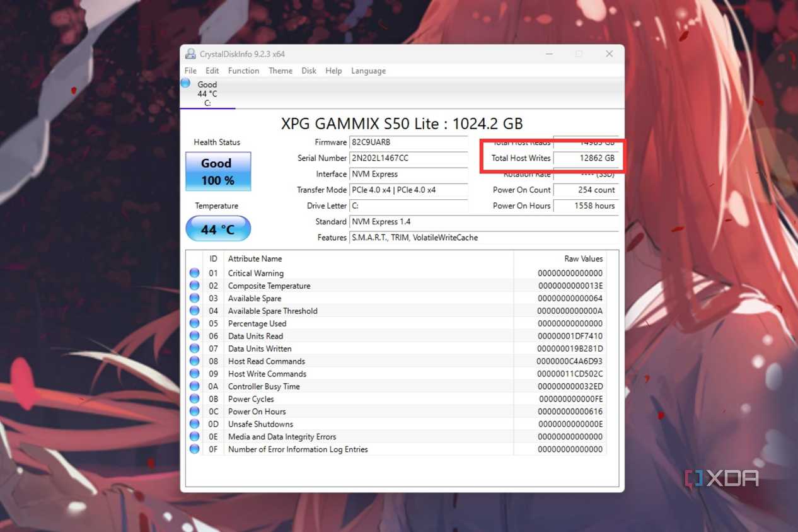Viewport: 798px width, 532px height.
Task: Click the Unsafe Shutdowns attribute name
Action: pyautogui.click(x=260, y=424)
